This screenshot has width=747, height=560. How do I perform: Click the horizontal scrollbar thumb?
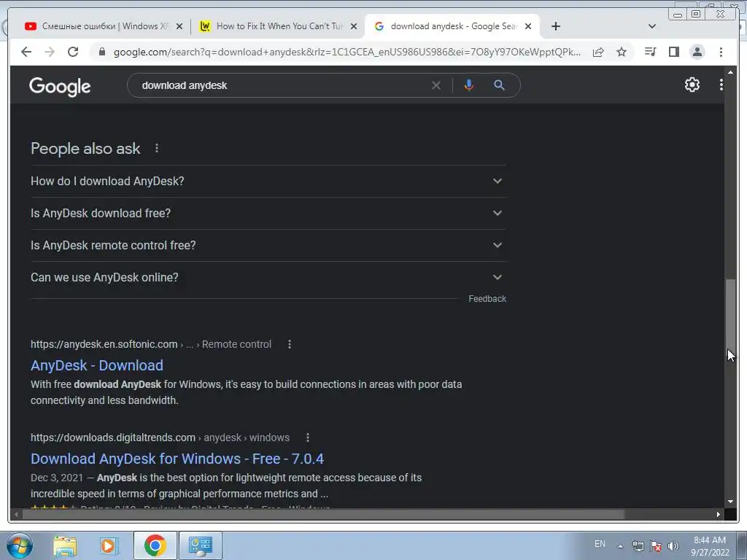click(x=324, y=514)
